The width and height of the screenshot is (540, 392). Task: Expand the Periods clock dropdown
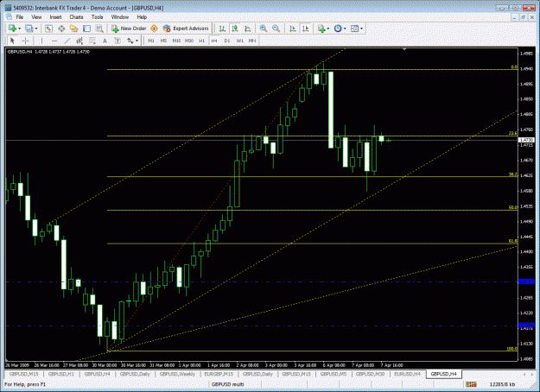(345, 28)
